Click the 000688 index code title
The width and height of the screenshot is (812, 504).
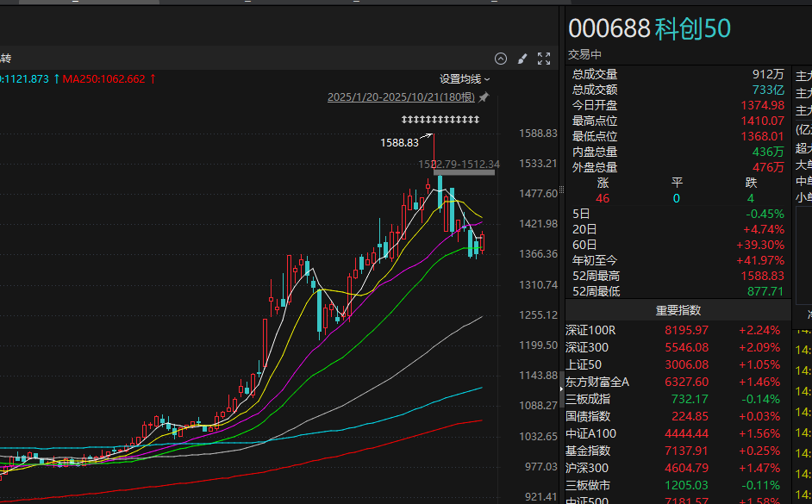[x=609, y=28]
